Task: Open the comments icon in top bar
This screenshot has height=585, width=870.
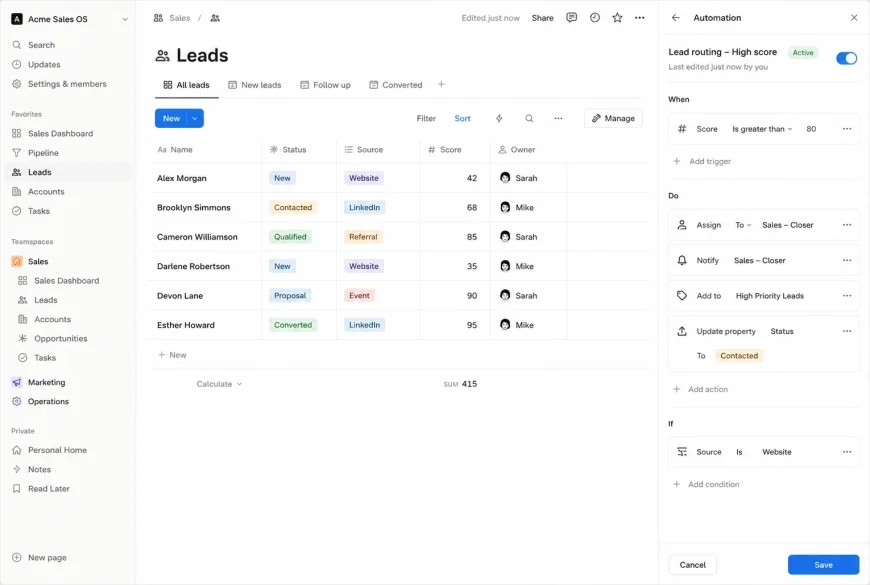Action: [x=571, y=18]
